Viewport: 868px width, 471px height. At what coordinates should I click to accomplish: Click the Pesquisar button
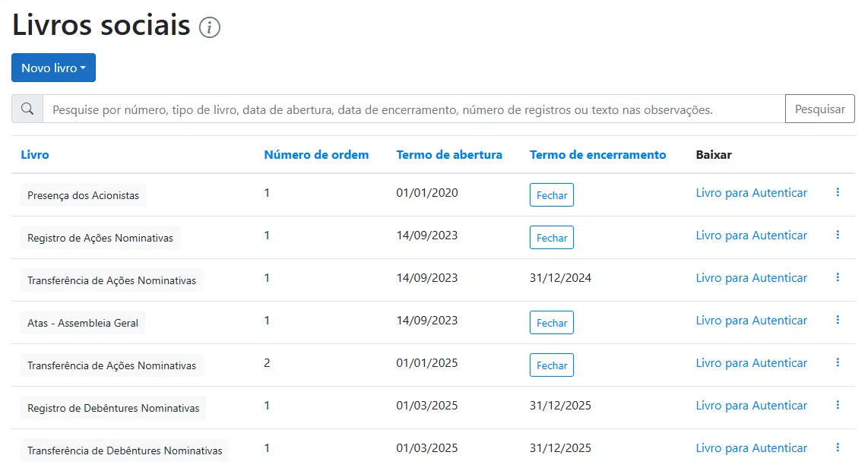(820, 109)
